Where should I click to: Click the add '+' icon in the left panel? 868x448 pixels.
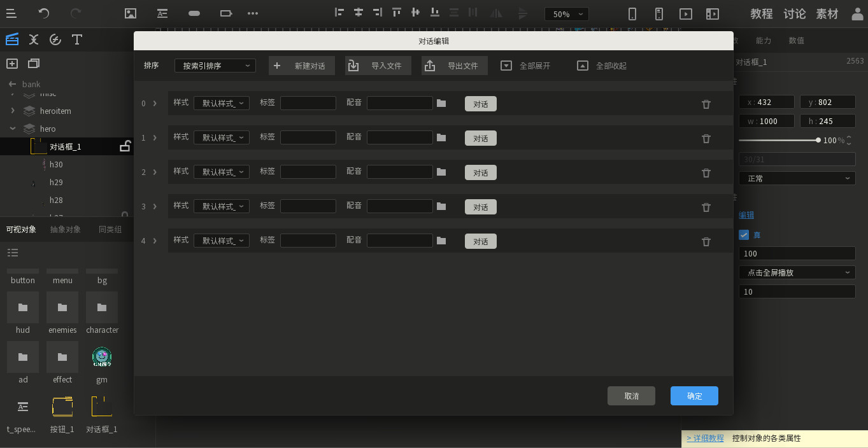[11, 64]
